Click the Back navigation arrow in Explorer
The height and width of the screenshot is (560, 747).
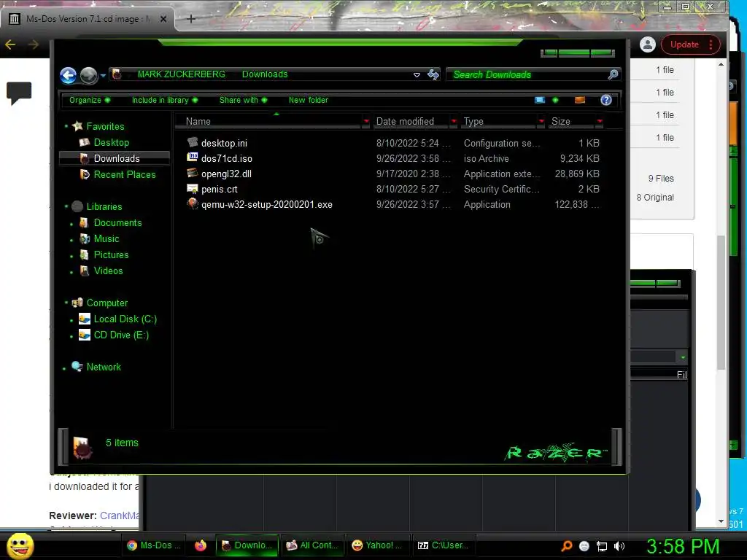coord(68,75)
